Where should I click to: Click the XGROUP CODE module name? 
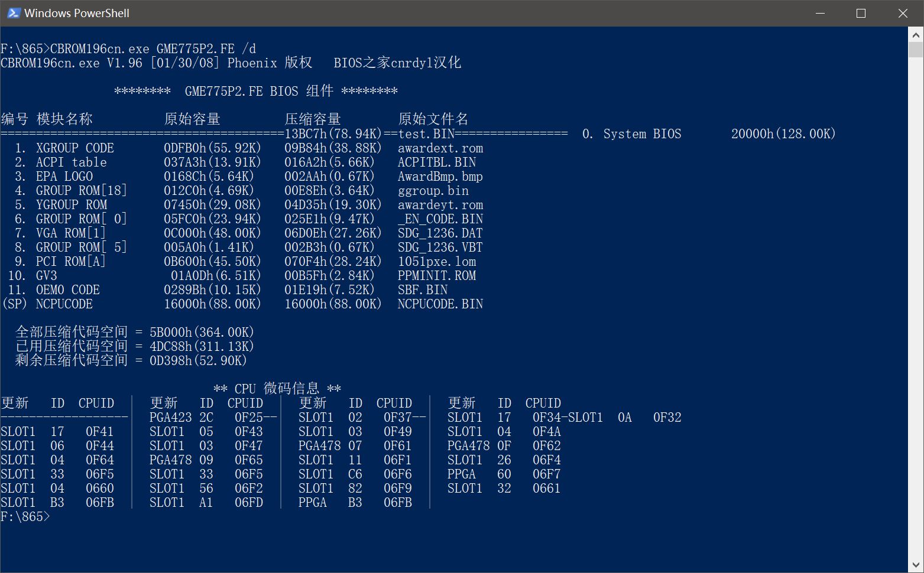74,148
